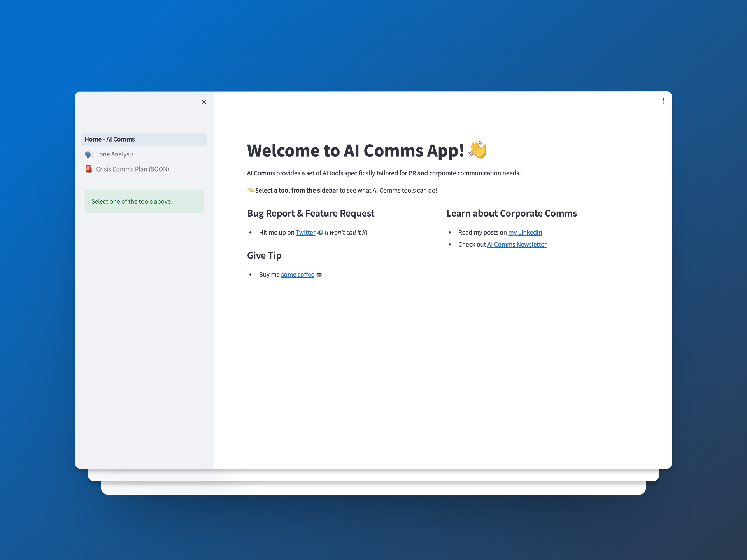The width and height of the screenshot is (747, 560).
Task: Open the Crisis Comms Plan (SOON) page label
Action: tap(133, 169)
